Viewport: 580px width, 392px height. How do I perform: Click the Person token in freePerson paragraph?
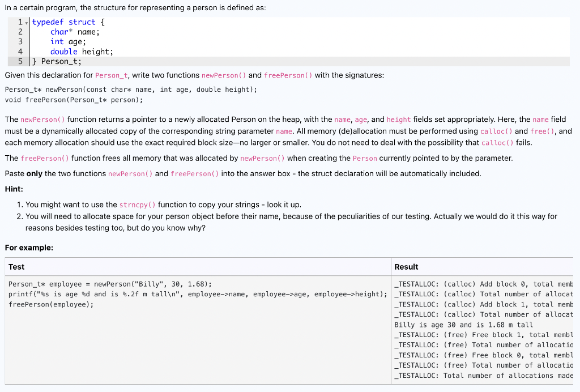coord(365,159)
